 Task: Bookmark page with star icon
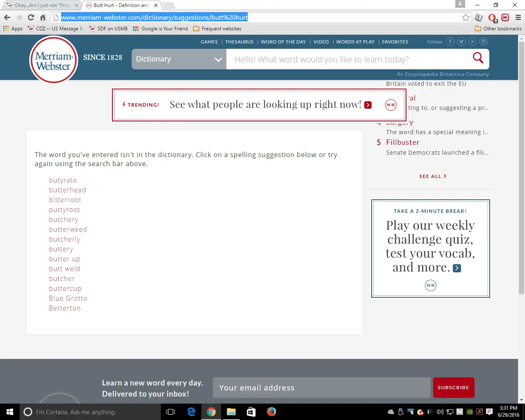(x=466, y=17)
